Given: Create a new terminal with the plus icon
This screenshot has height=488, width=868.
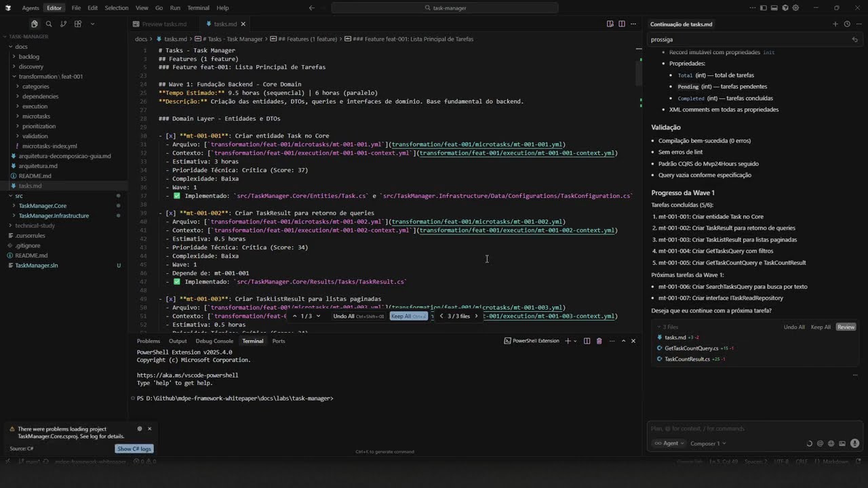Looking at the screenshot, I should pyautogui.click(x=568, y=341).
